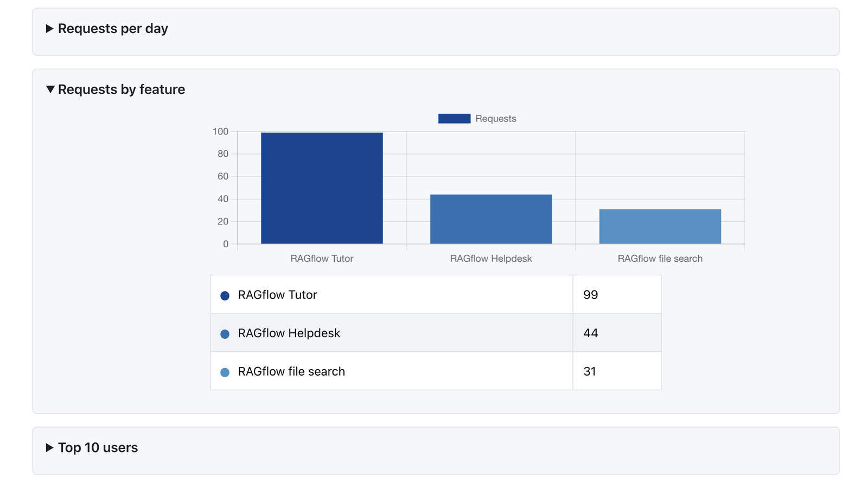Click the RAGflow Helpdesk table row name
868x484 pixels.
click(x=289, y=333)
